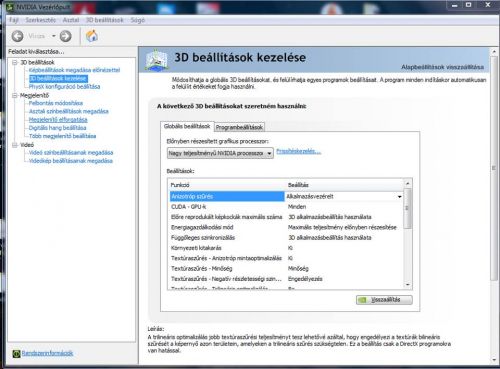Screen dimensions: 500x369
Task: Collapse the 3D beállítások tree node
Action: (x=15, y=62)
